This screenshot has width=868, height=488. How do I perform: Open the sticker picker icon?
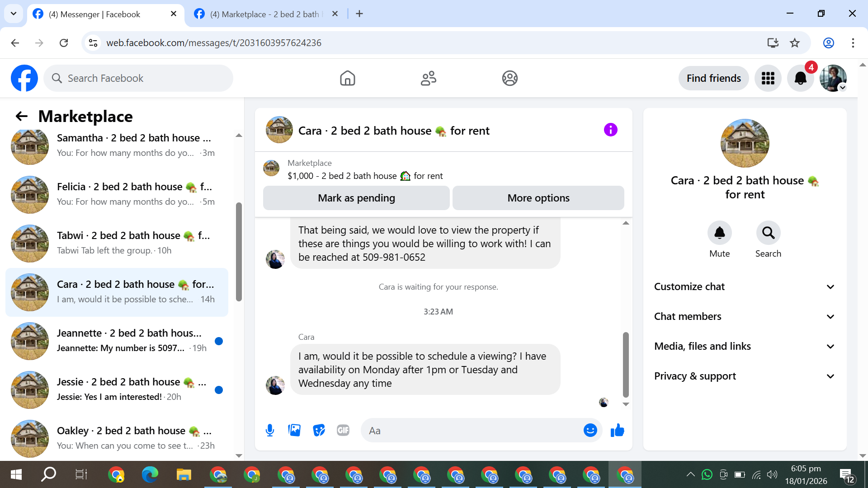point(319,430)
